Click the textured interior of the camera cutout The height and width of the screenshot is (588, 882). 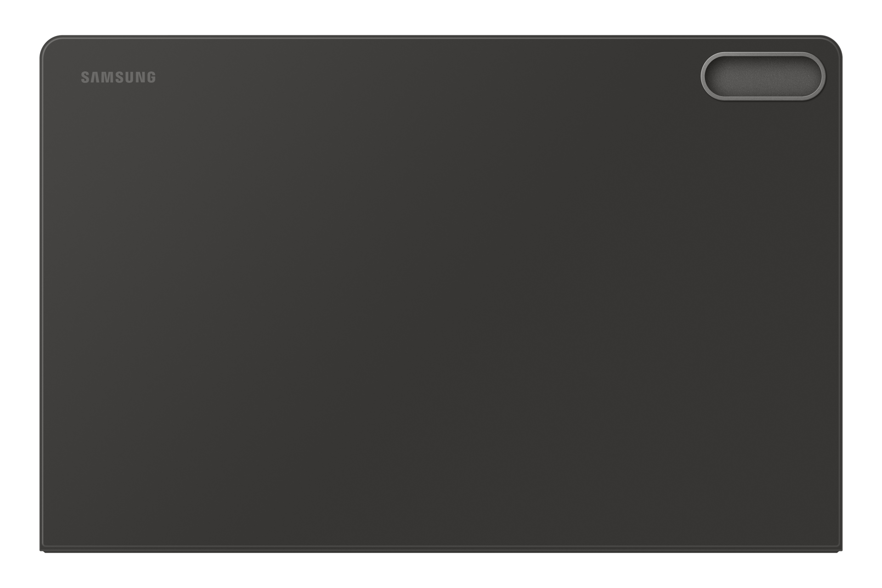tap(763, 76)
